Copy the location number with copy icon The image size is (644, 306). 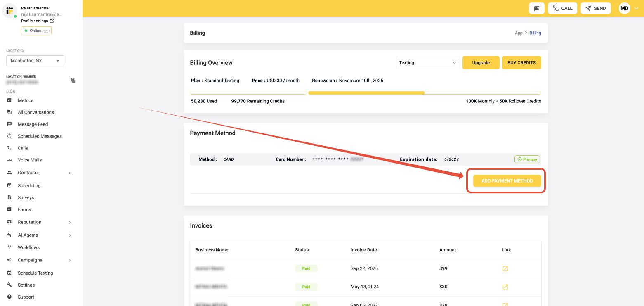73,80
